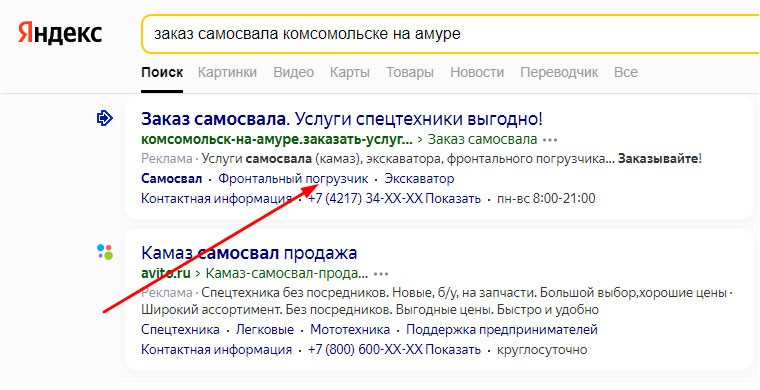Open the Камаз самосвал продажа headline
The image size is (760, 390).
249,252
